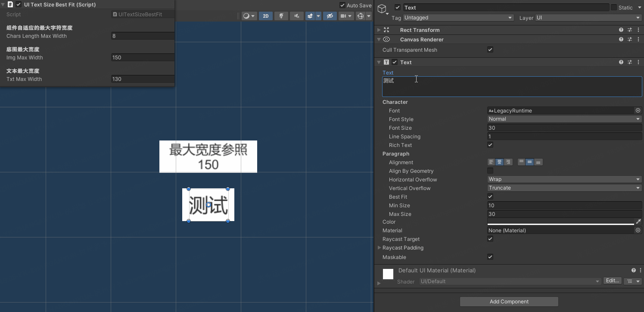
Task: Open the Tag dropdown showing Untagged
Action: coord(458,18)
